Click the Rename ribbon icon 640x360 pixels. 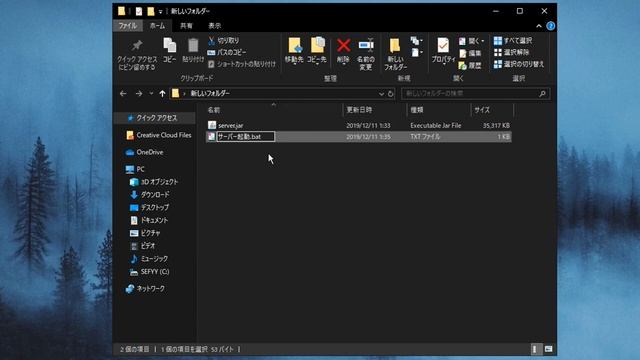(x=366, y=54)
